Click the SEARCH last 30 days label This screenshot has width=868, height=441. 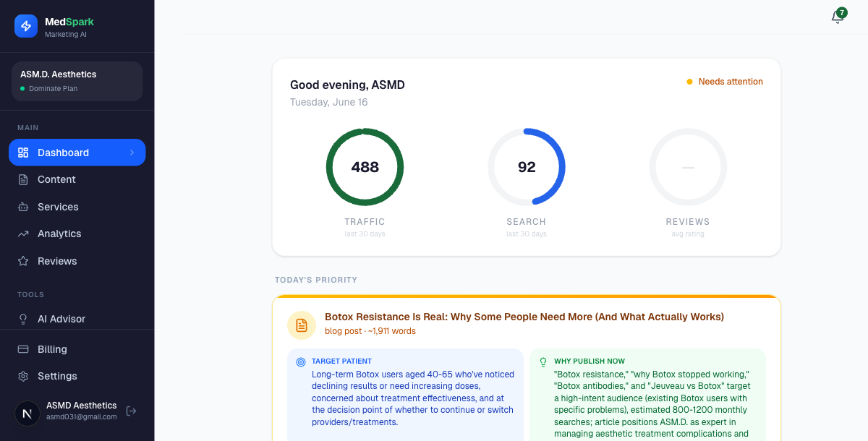527,227
